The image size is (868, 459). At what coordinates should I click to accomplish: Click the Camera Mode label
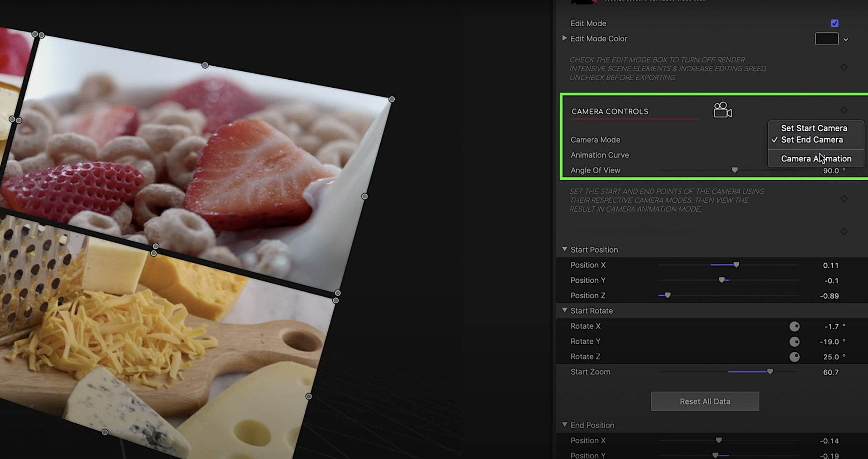595,140
